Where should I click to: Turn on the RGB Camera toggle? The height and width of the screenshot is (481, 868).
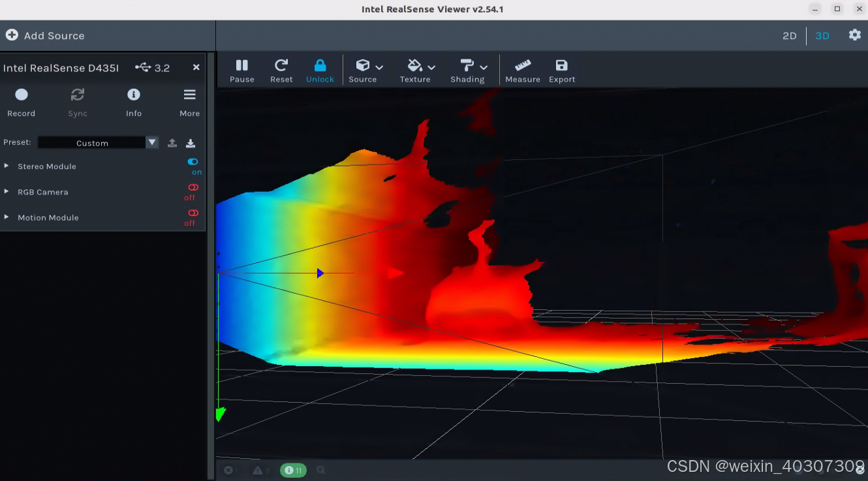[x=193, y=187]
